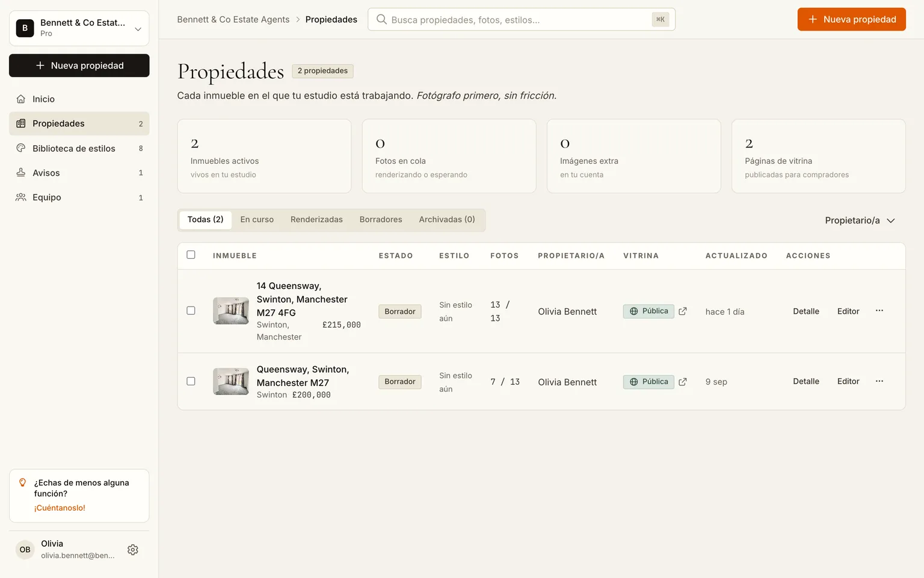The width and height of the screenshot is (924, 578).
Task: Check the Queensway, Swinton row checkbox
Action: (x=191, y=381)
